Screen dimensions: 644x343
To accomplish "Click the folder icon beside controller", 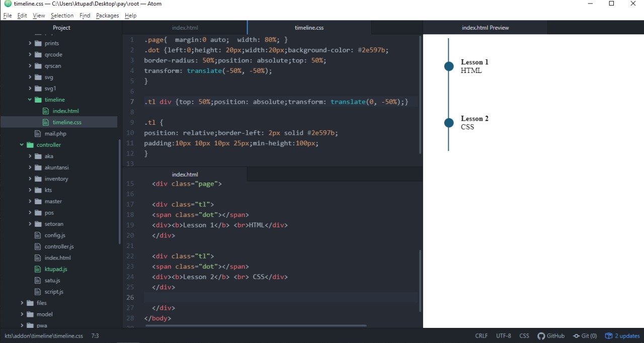I will point(31,144).
